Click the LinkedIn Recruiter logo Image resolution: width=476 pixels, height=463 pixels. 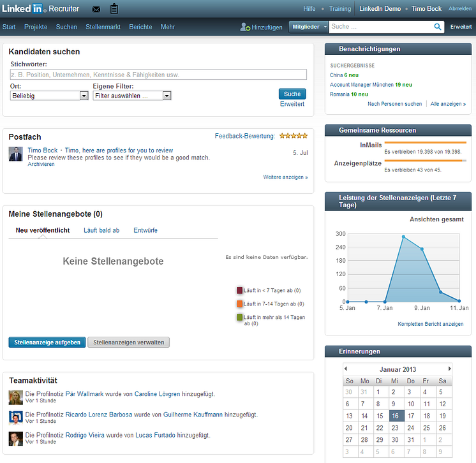coord(40,9)
